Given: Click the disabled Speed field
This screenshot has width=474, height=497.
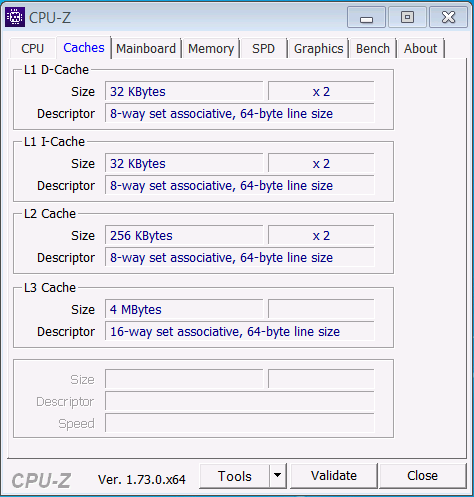Looking at the screenshot, I should 240,423.
